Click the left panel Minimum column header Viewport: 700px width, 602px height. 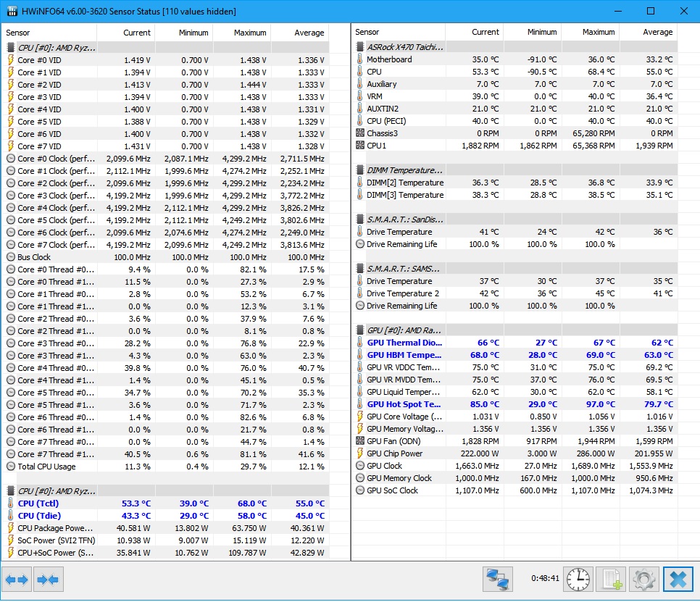[184, 33]
